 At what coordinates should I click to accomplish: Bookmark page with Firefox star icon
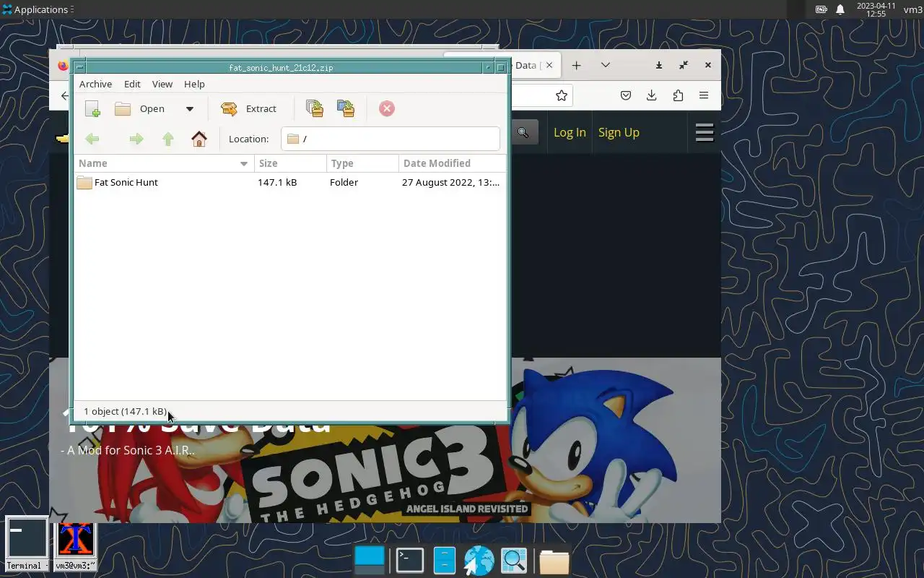click(562, 95)
